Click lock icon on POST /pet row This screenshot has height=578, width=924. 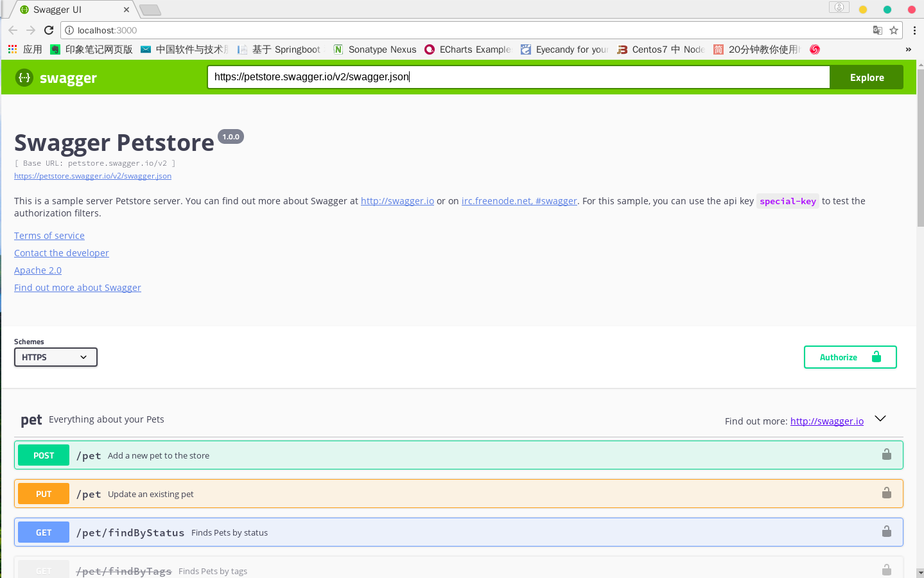click(887, 454)
